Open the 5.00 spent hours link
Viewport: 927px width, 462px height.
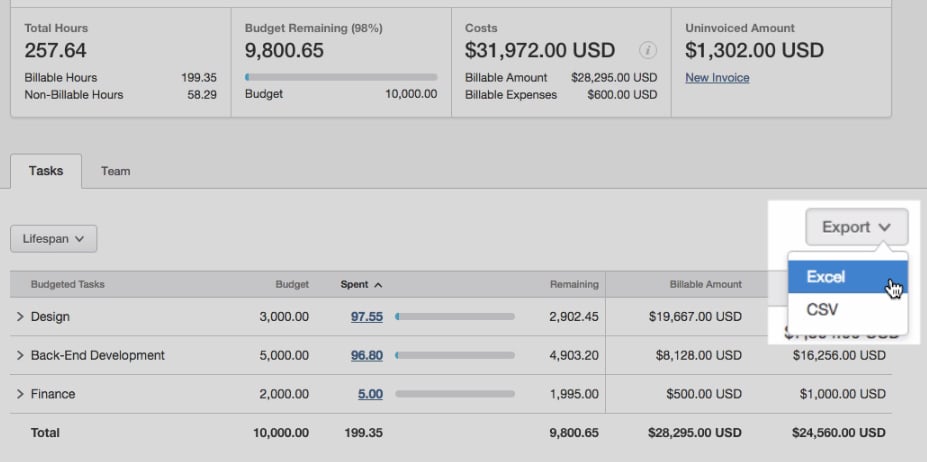click(370, 394)
